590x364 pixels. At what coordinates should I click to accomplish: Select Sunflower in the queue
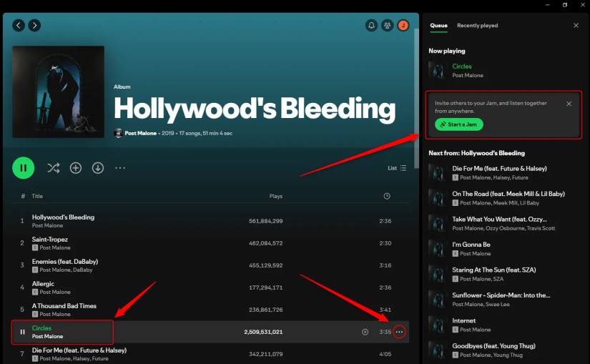click(501, 295)
